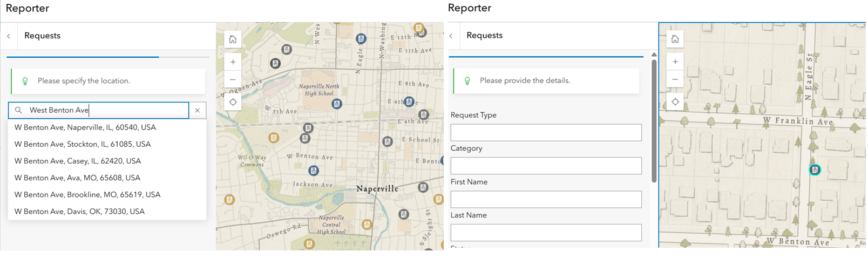Click request marker near Naperville Central High School
Image resolution: width=868 pixels, height=258 pixels.
[367, 225]
